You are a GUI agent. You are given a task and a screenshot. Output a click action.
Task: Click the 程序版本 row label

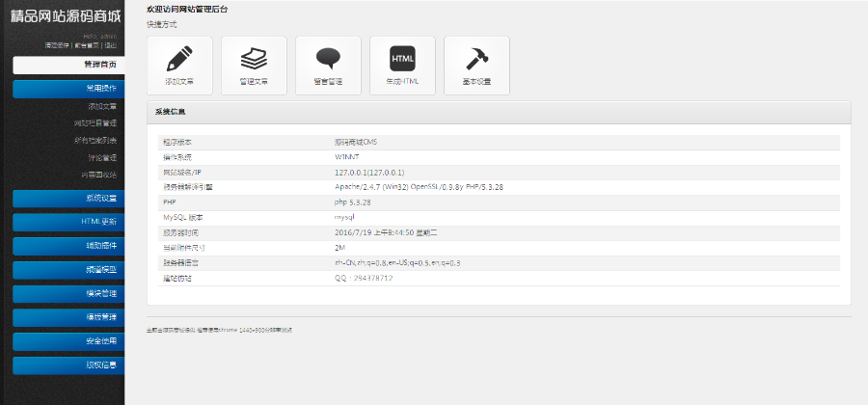coord(177,142)
